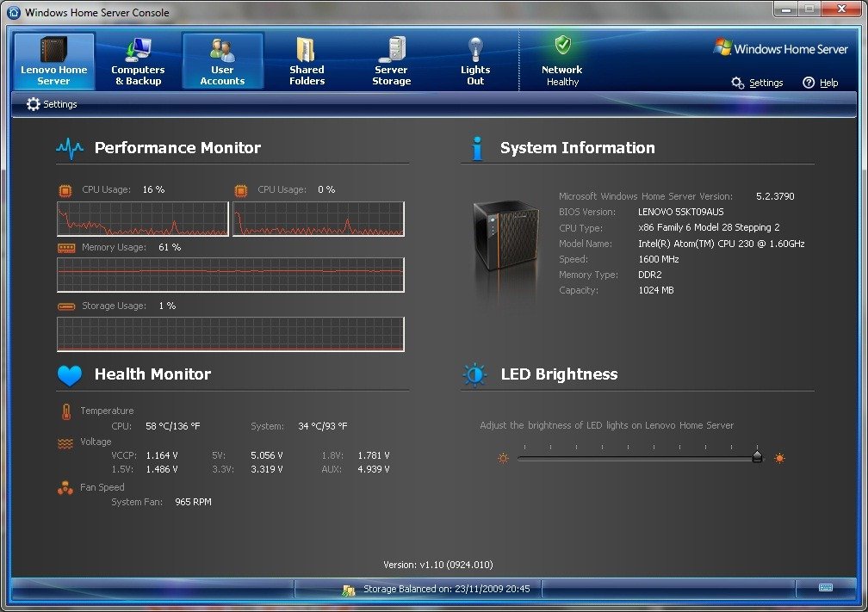This screenshot has height=612, width=868.
Task: Click the 'Version: v1.10 (0924.010)' text
Action: tap(437, 565)
